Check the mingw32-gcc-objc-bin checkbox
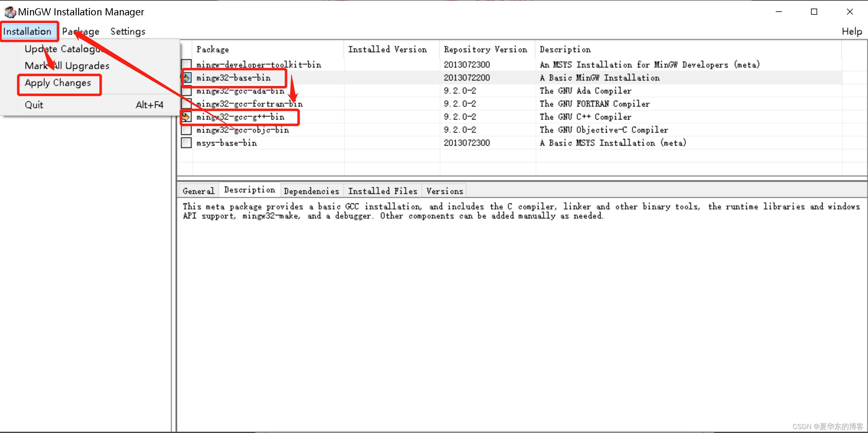 click(x=186, y=130)
